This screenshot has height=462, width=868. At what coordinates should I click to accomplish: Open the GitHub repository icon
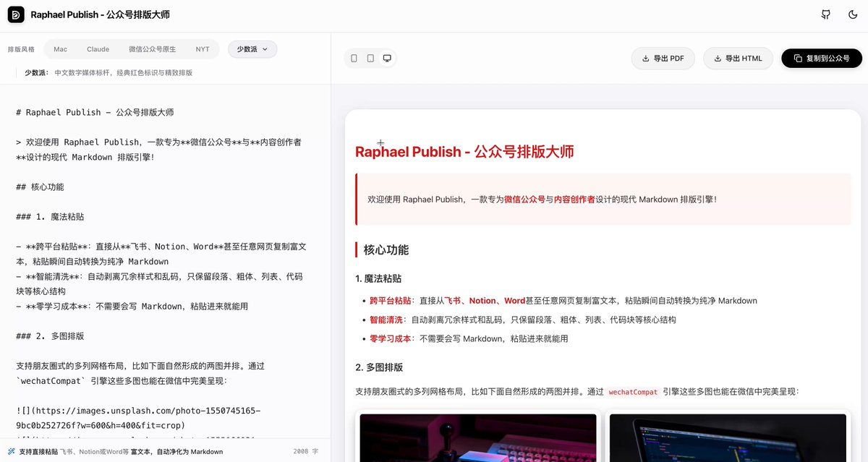pyautogui.click(x=826, y=14)
